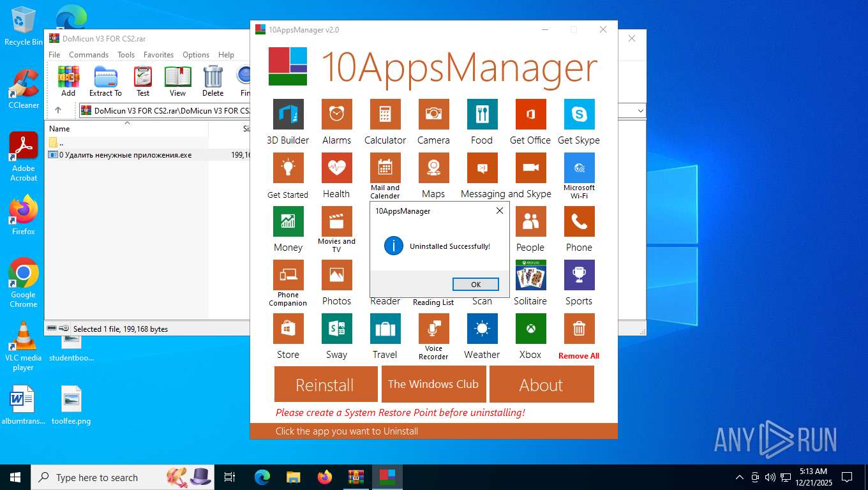868x490 pixels.
Task: Click WinRAR Extract To button
Action: (x=105, y=81)
